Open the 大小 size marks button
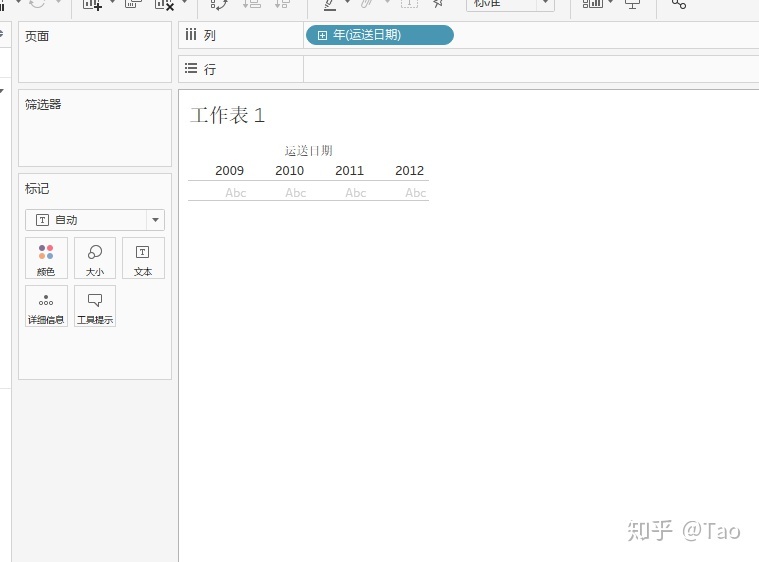This screenshot has width=759, height=562. pos(94,258)
